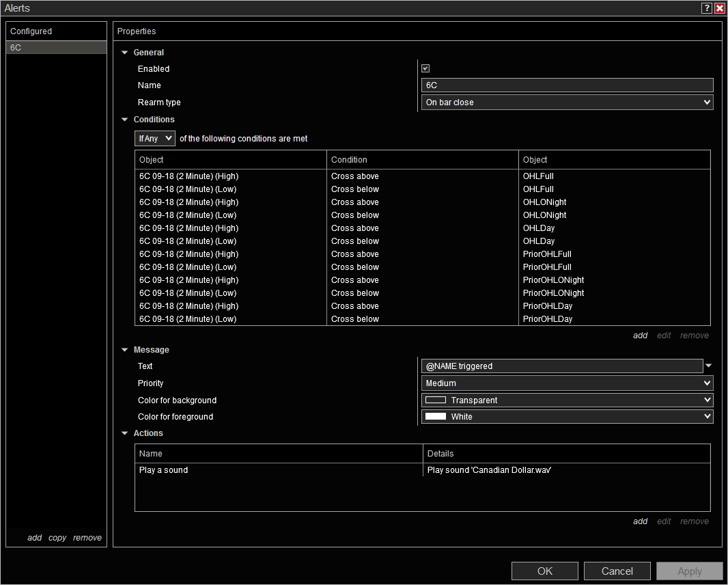Viewport: 728px width, 585px height.
Task: Select the PriorOHLDay Cross below row
Action: [423, 318]
